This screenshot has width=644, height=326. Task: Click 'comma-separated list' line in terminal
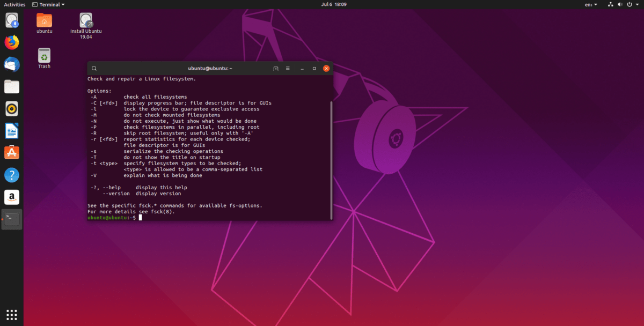point(193,169)
